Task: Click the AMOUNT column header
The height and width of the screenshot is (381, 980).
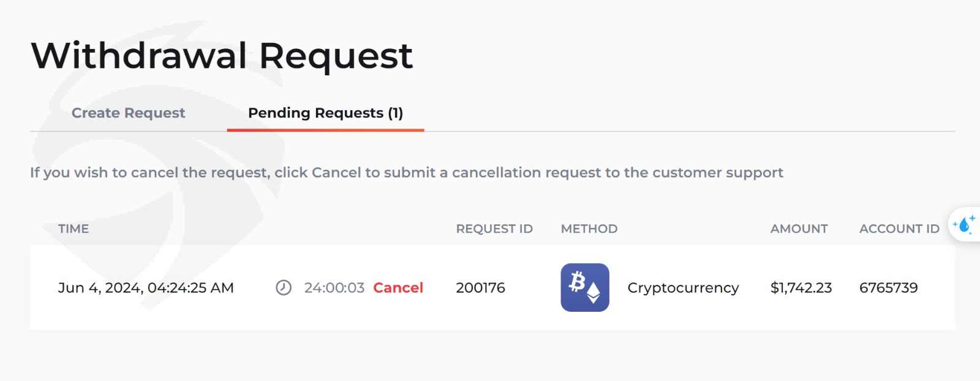Action: pos(799,228)
